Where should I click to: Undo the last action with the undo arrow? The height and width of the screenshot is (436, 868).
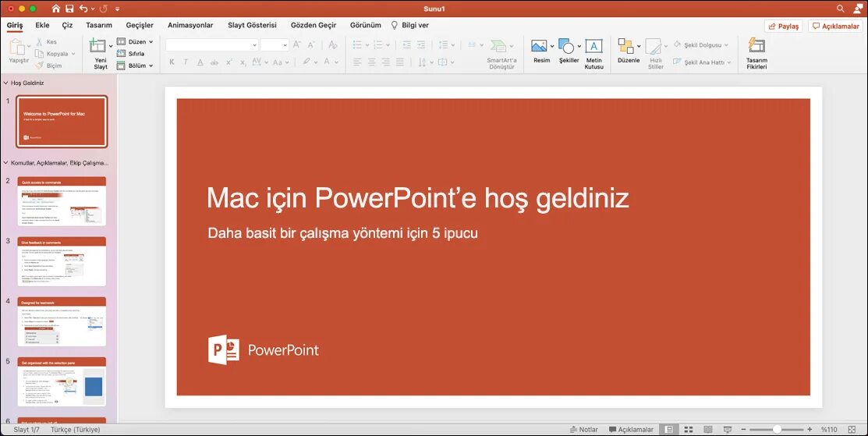click(83, 9)
